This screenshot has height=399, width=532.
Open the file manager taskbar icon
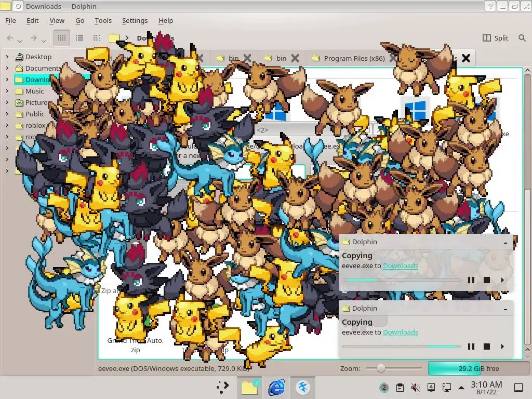pos(250,387)
